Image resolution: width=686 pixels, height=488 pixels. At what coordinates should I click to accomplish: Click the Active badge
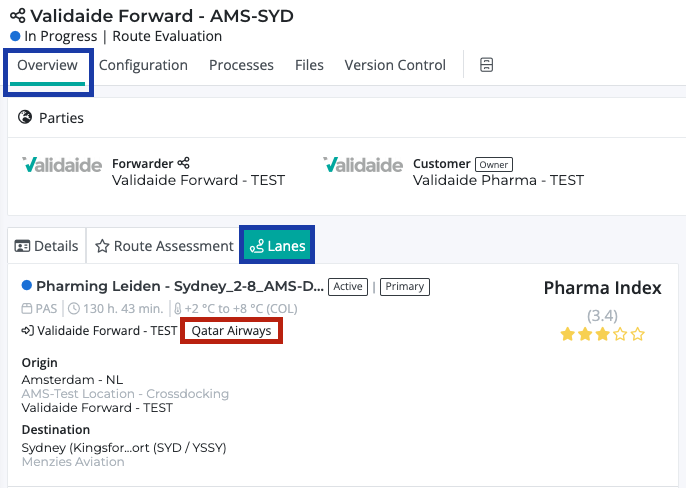point(348,287)
